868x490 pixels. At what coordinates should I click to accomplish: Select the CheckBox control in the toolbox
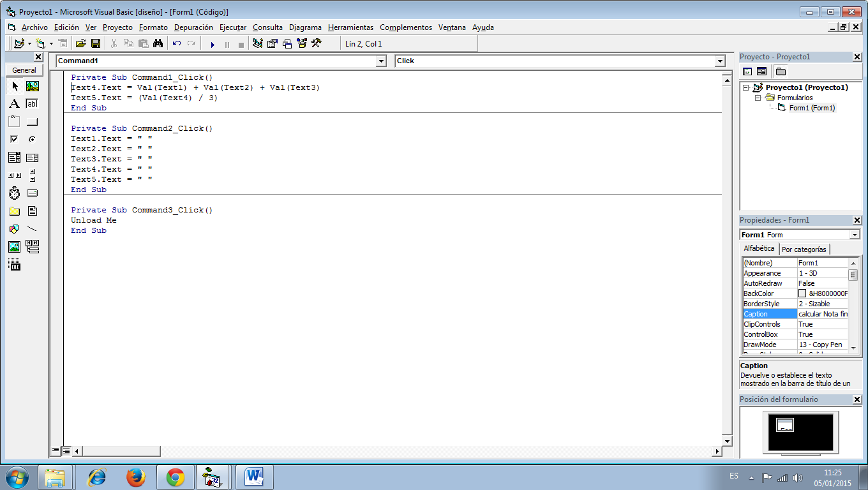tap(14, 139)
